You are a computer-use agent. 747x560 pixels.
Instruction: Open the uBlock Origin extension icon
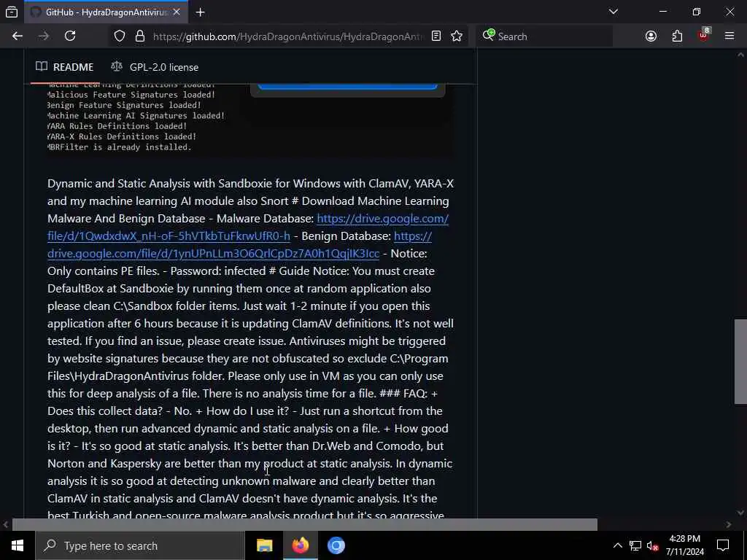click(x=703, y=36)
